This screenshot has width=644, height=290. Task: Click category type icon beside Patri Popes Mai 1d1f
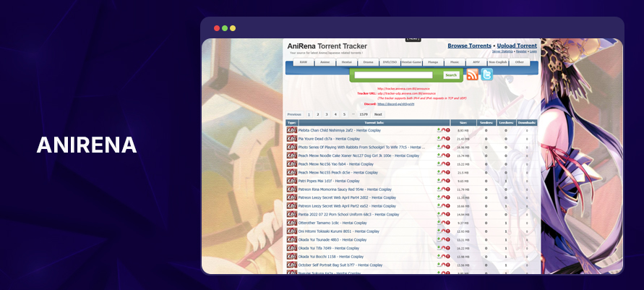point(292,181)
